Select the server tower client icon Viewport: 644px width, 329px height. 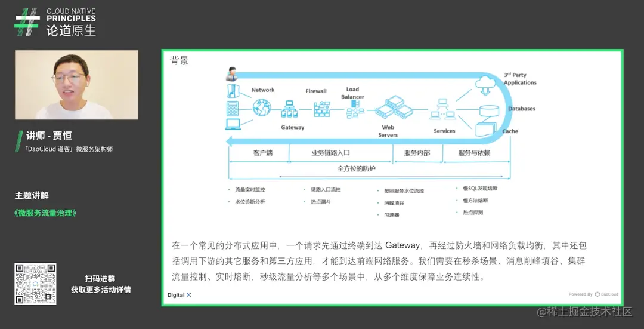point(233,91)
